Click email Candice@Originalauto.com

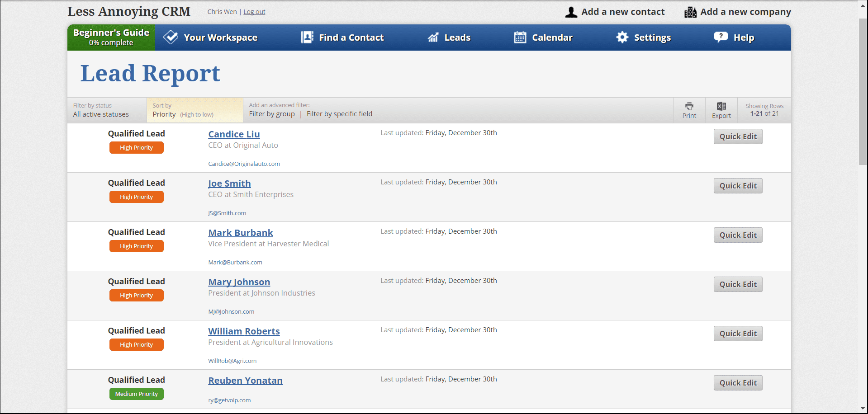(244, 164)
